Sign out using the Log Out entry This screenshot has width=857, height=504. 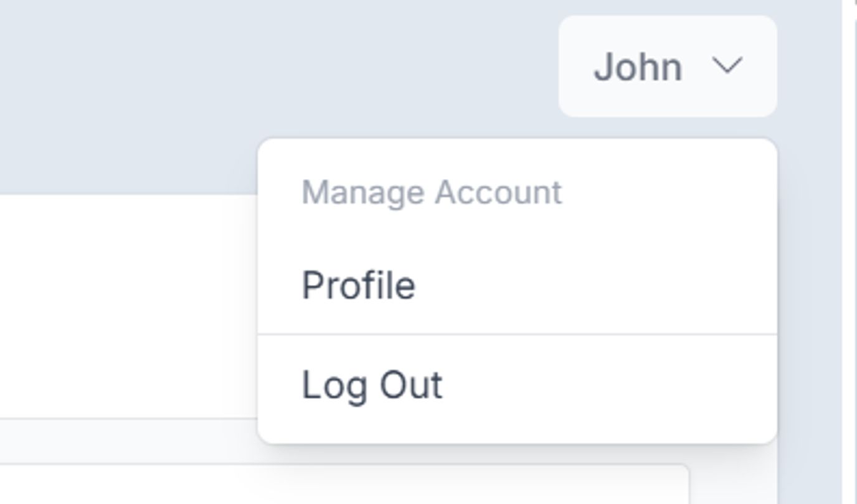(x=372, y=385)
